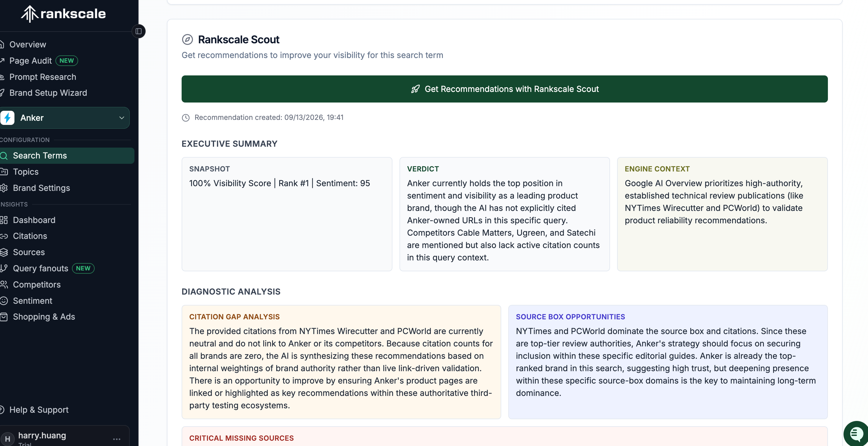Open Page Audit in the sidebar
This screenshot has height=446, width=868.
(30, 61)
